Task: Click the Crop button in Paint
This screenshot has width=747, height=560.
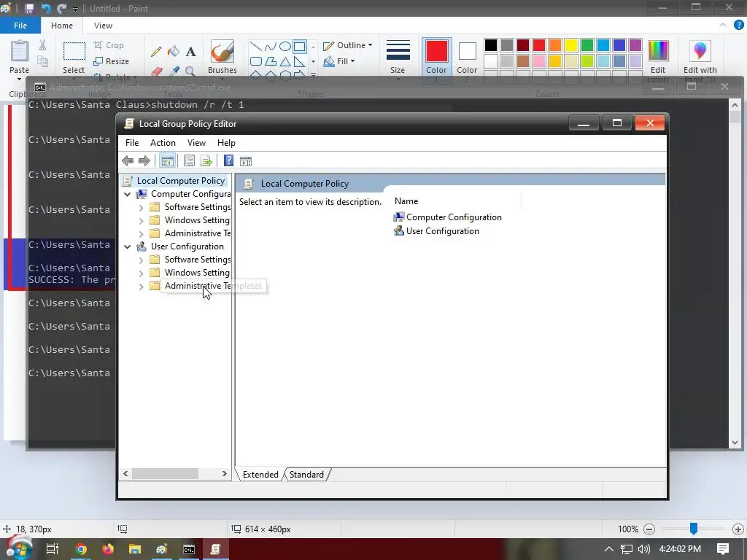Action: [109, 45]
